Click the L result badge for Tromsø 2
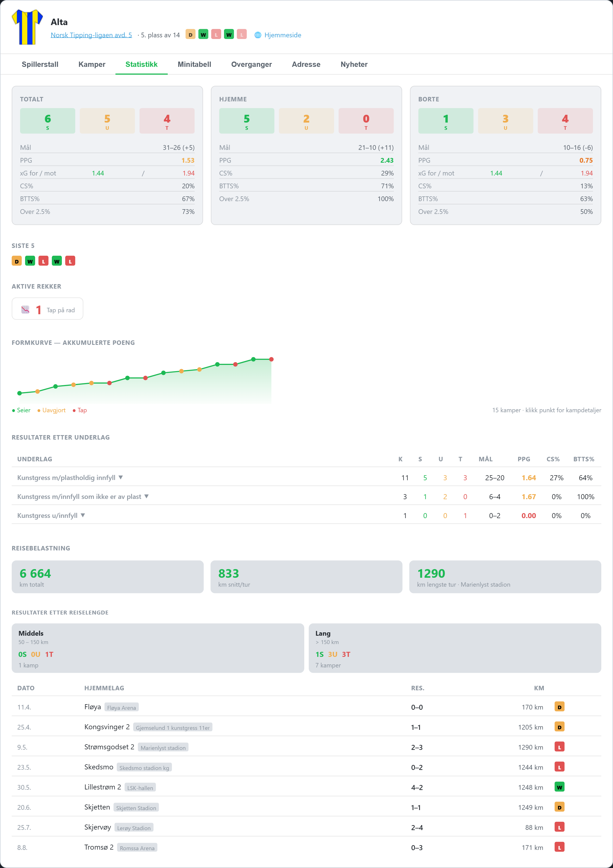613x868 pixels. (559, 847)
